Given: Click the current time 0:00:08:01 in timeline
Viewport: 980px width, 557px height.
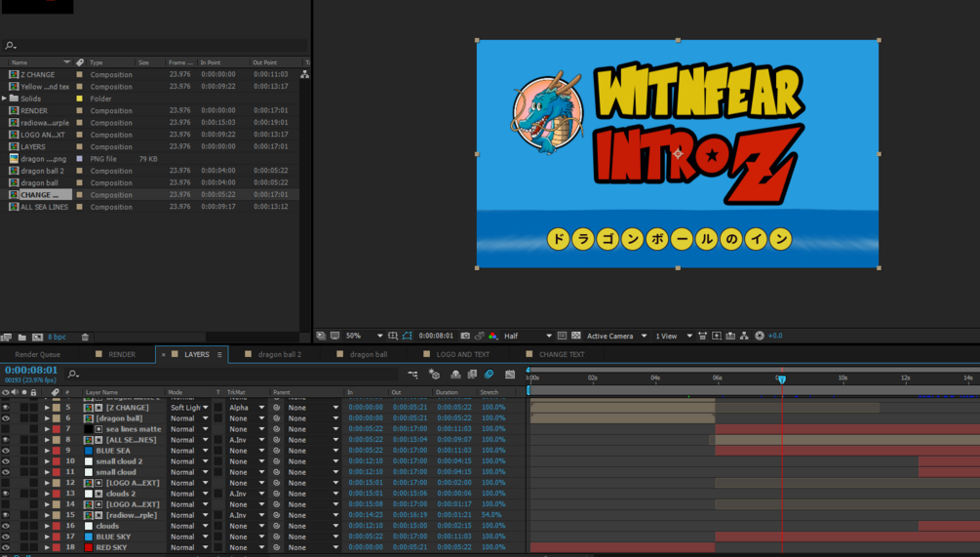Looking at the screenshot, I should [31, 370].
